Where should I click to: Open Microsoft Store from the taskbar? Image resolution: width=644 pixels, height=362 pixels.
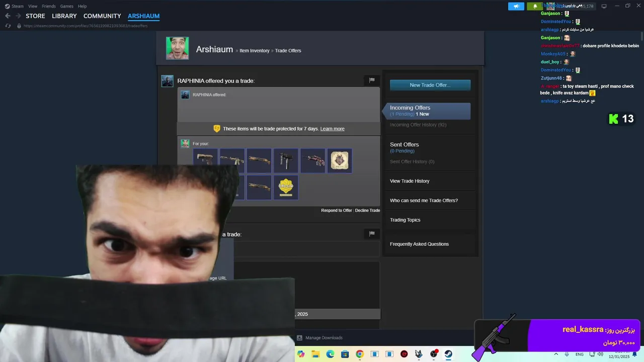point(345,354)
